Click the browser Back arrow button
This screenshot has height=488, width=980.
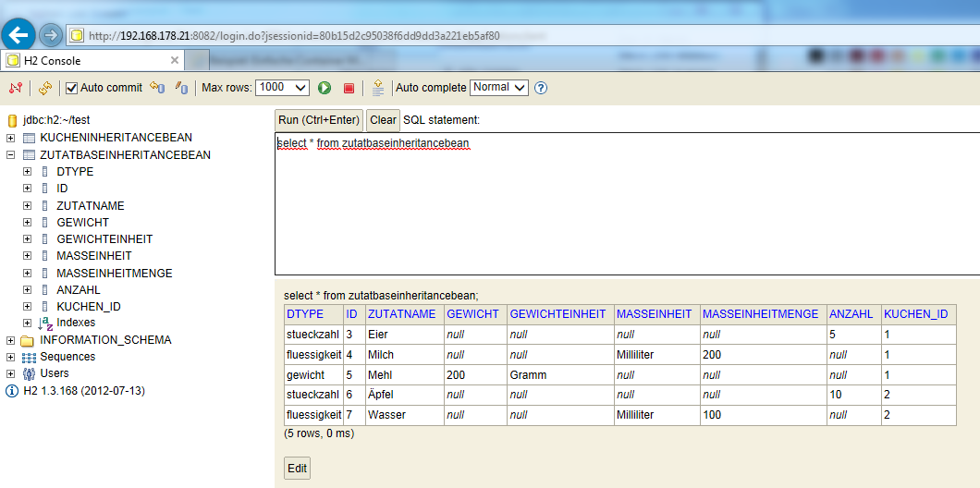18,35
